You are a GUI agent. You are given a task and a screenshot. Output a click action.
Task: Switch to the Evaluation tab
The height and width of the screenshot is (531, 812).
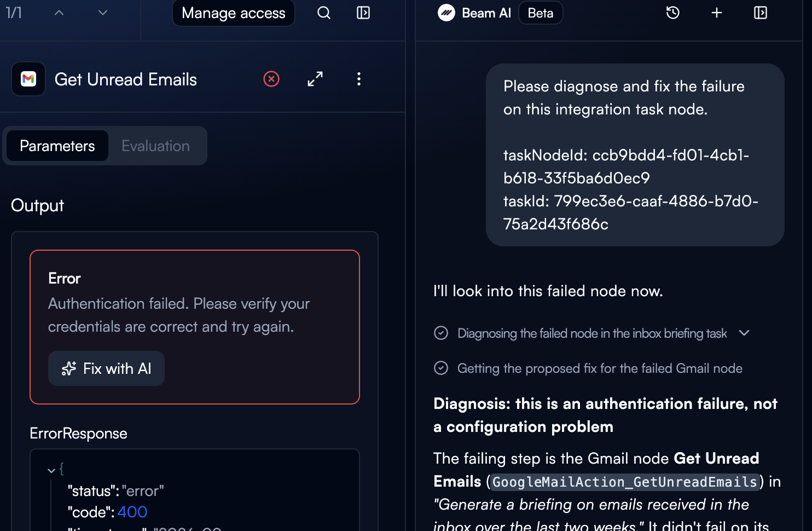click(x=155, y=146)
